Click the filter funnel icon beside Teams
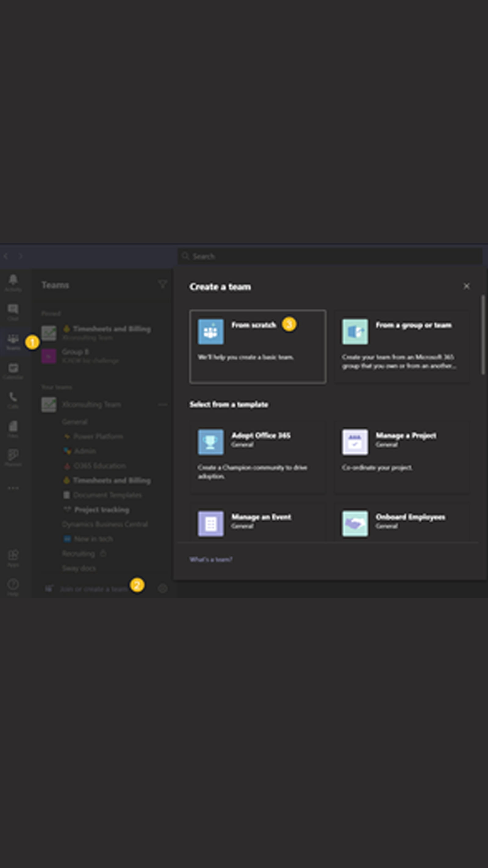The width and height of the screenshot is (488, 868). tap(162, 284)
